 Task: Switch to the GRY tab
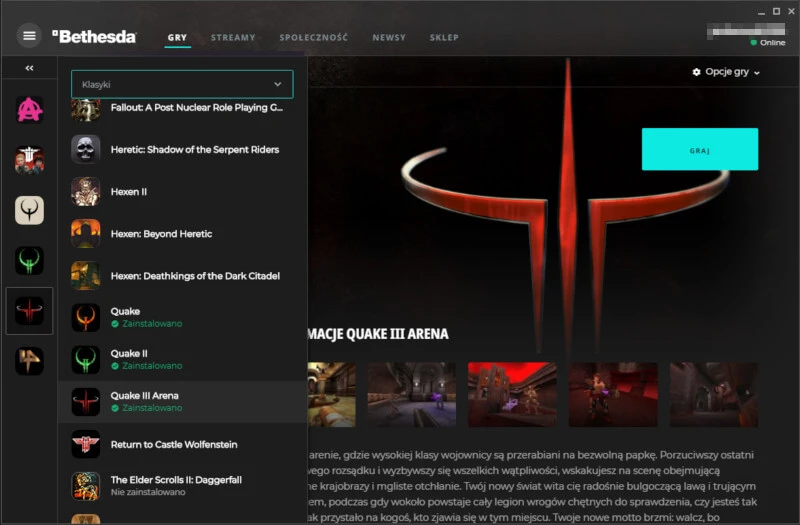(177, 37)
